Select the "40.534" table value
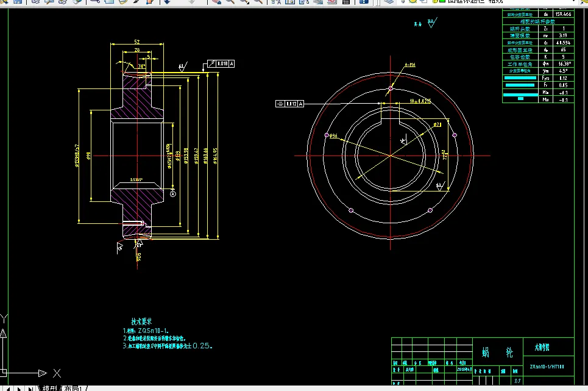Screen dimensions: 588x391 tap(563, 43)
